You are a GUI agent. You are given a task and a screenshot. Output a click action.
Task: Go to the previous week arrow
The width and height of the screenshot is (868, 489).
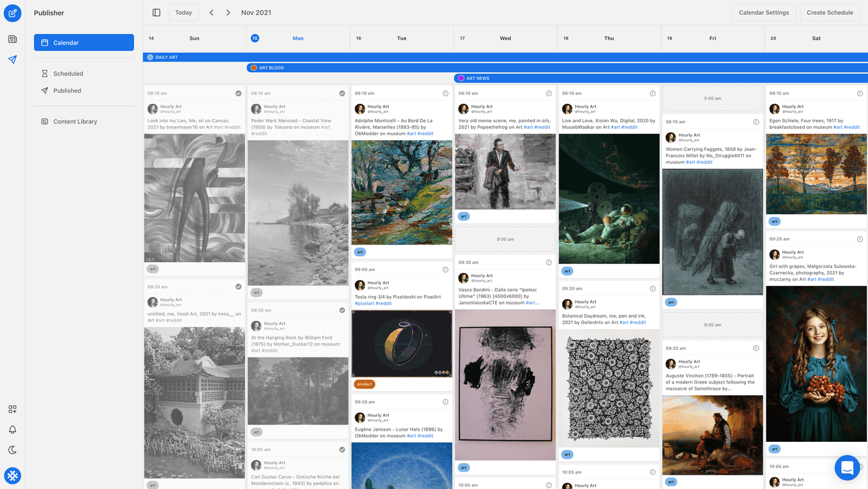coord(211,12)
